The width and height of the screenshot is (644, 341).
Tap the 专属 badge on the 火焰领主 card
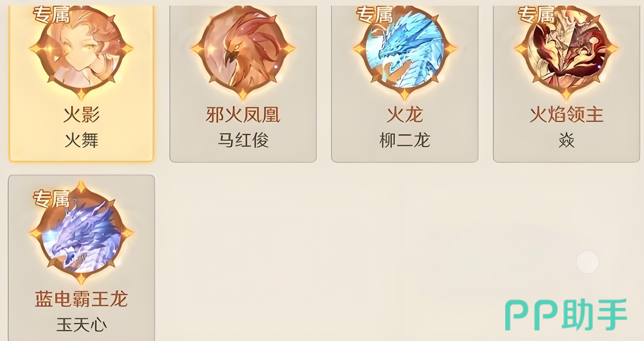[x=536, y=15]
